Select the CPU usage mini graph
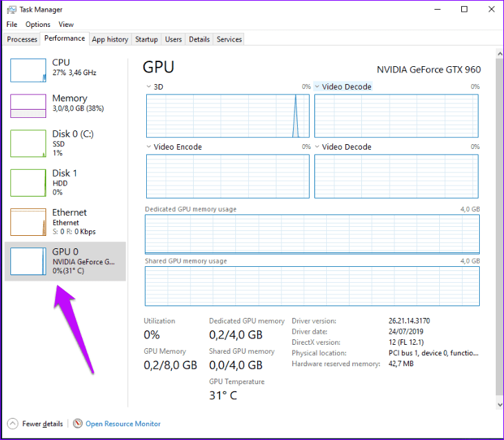This screenshot has width=504, height=440. click(28, 70)
